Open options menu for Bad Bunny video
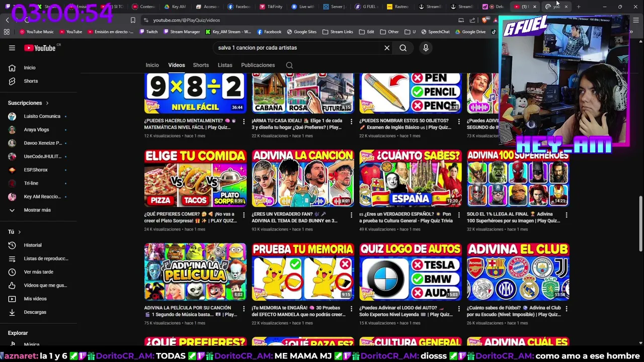This screenshot has width=644, height=362. tap(351, 215)
